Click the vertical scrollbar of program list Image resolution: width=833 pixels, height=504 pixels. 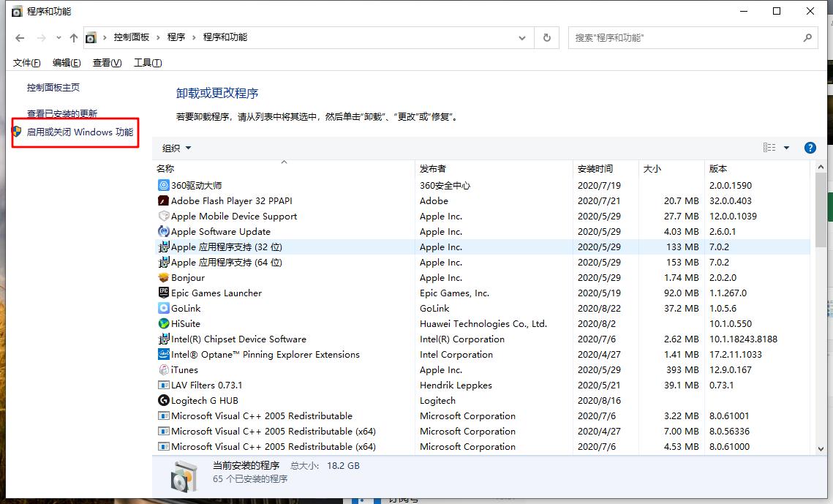click(x=821, y=212)
